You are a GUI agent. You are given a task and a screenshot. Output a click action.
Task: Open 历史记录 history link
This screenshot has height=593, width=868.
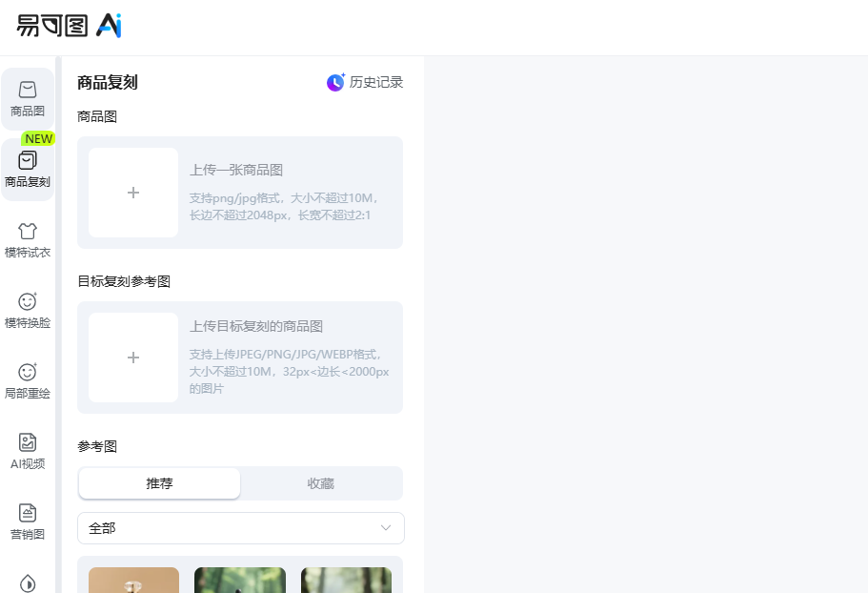[x=376, y=83]
